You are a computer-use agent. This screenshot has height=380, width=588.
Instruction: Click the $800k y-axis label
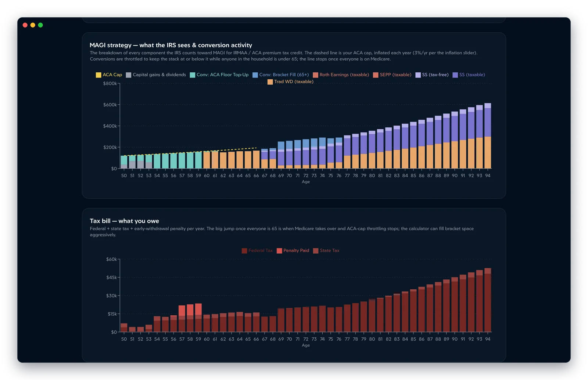(x=110, y=84)
